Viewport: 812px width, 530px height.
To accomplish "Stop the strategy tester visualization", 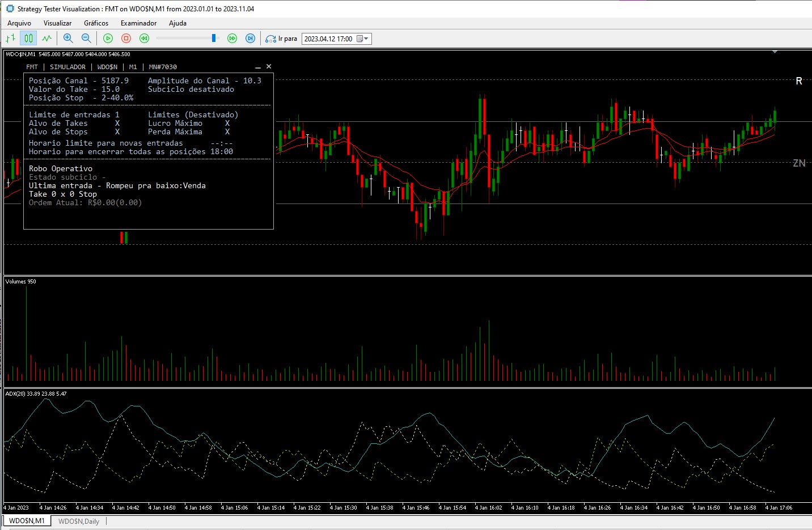I will point(126,39).
